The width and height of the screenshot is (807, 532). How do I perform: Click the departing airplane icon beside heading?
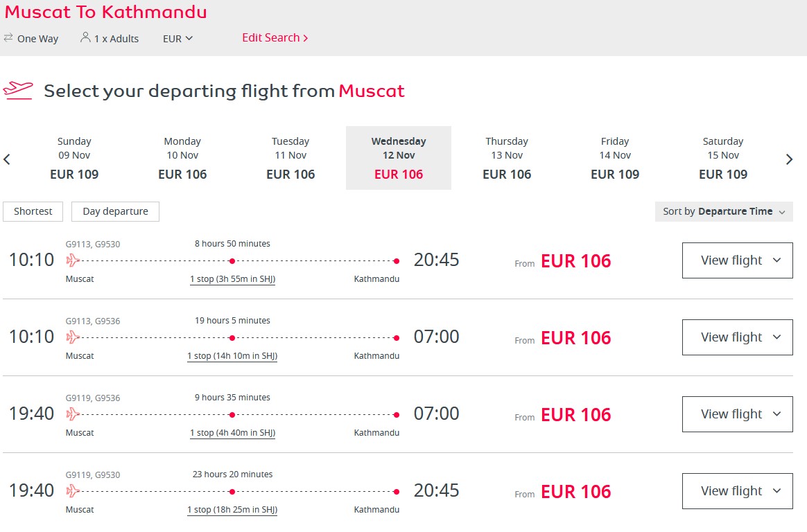[18, 90]
